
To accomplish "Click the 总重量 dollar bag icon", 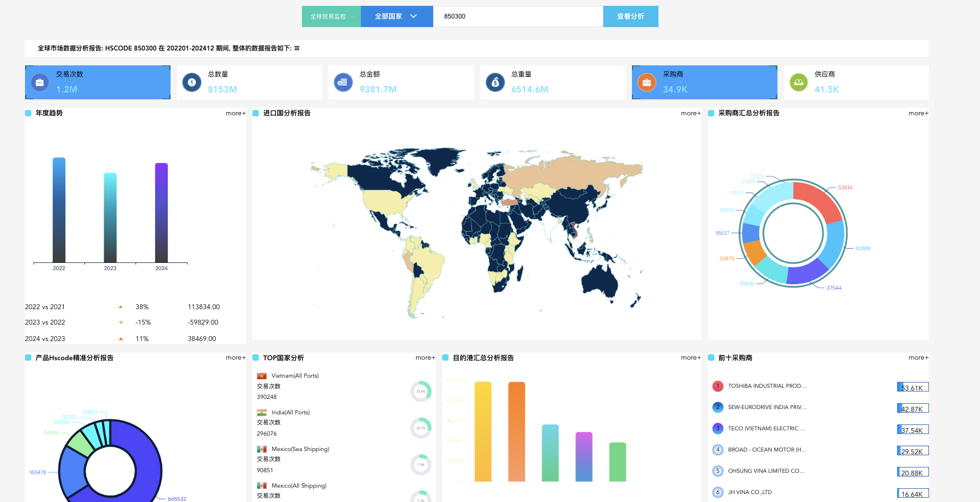I will (495, 82).
